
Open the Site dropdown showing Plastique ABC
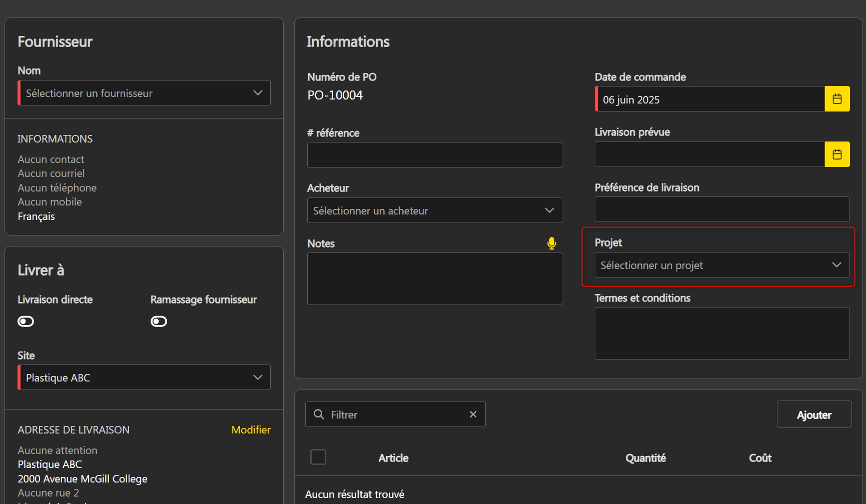coord(144,377)
